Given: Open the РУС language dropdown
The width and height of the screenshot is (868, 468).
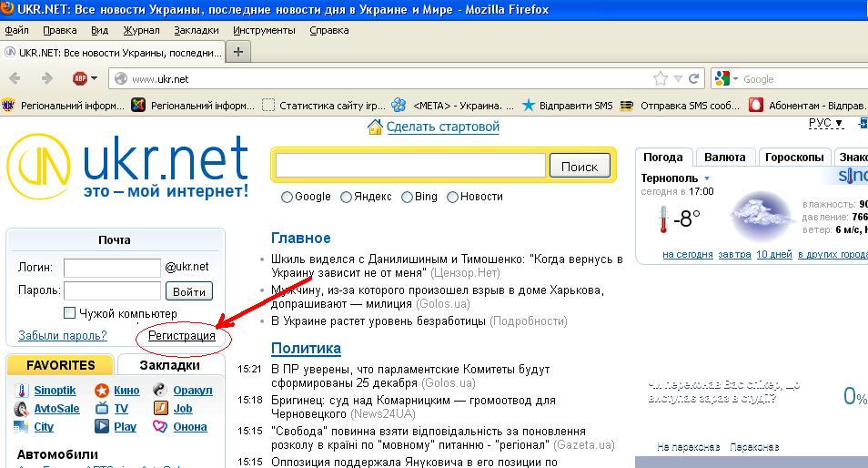Looking at the screenshot, I should click(825, 123).
